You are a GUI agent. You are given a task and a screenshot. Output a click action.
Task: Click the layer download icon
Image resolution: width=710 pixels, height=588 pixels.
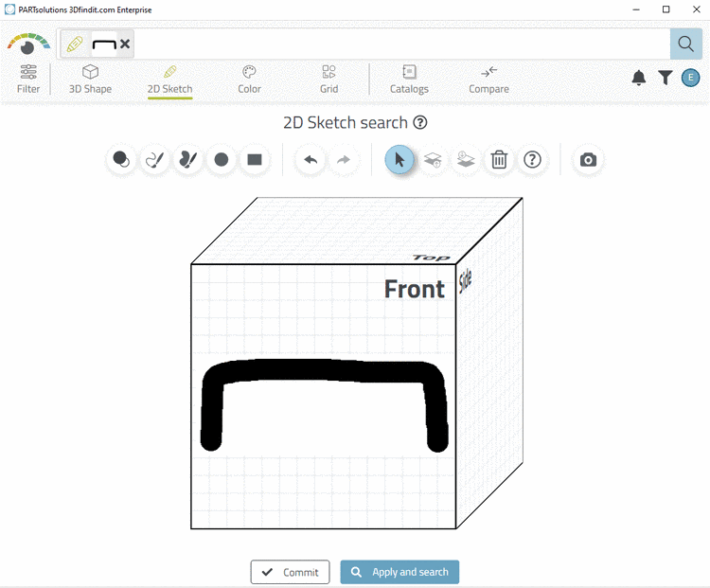point(466,159)
